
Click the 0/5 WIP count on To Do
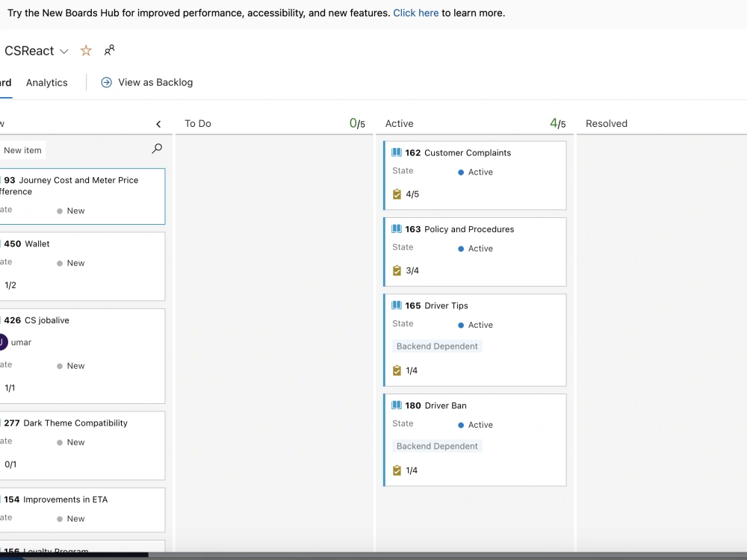[x=357, y=123]
